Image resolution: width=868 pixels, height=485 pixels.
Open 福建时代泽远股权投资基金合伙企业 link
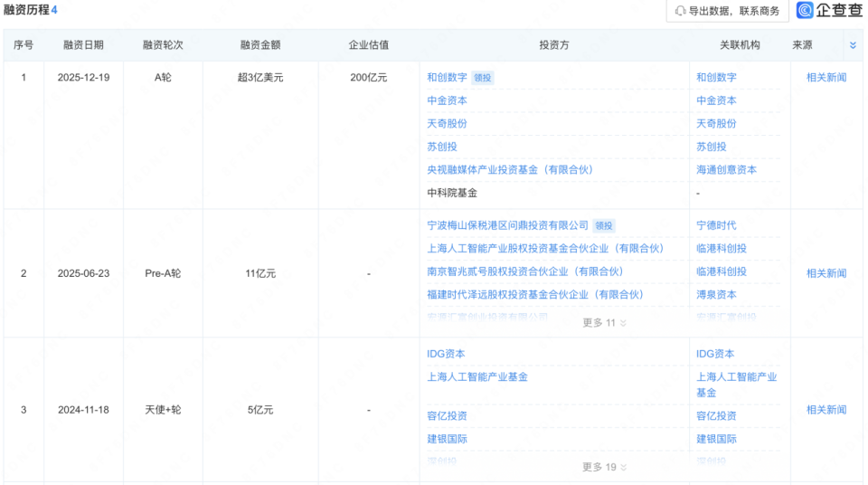tap(535, 295)
